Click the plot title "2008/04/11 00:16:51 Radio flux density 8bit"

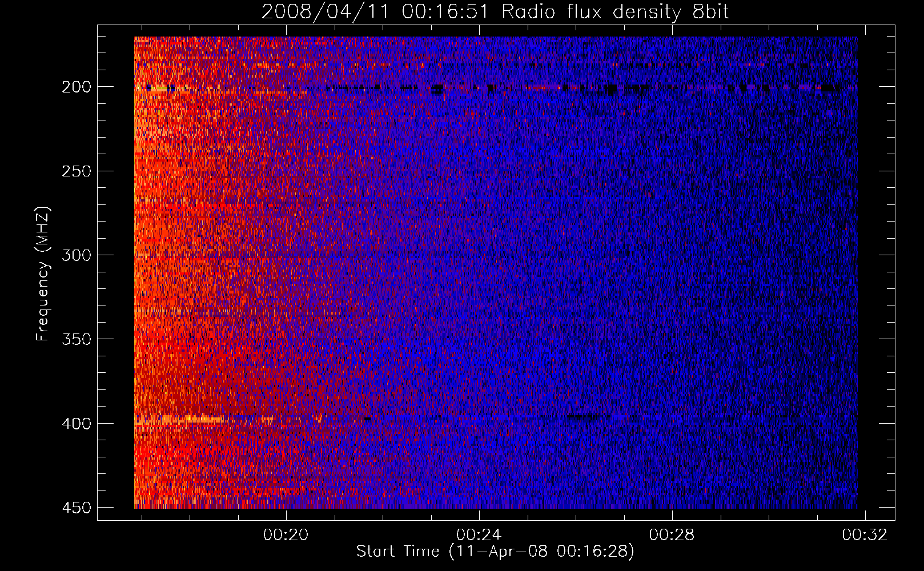tap(496, 12)
